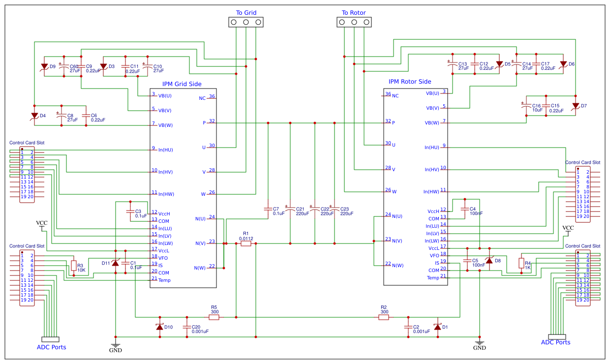Viewport: 610px width, 364px height.
Task: Select the IPM Rotor Side title label
Action: (409, 82)
